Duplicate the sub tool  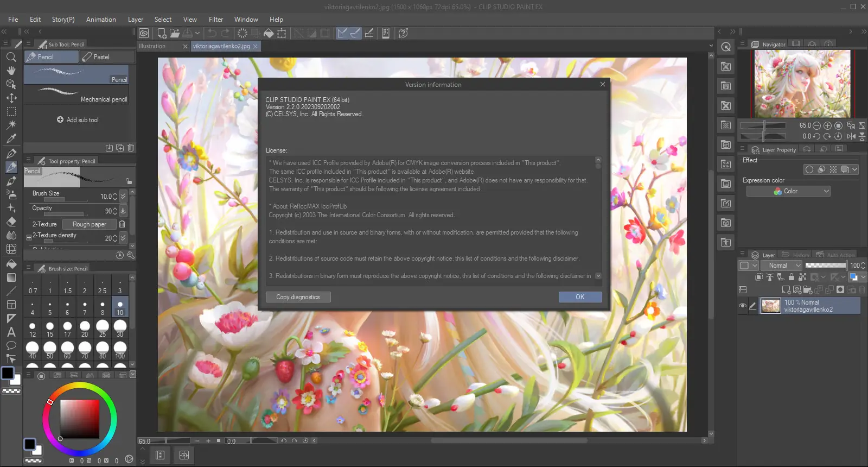(120, 148)
